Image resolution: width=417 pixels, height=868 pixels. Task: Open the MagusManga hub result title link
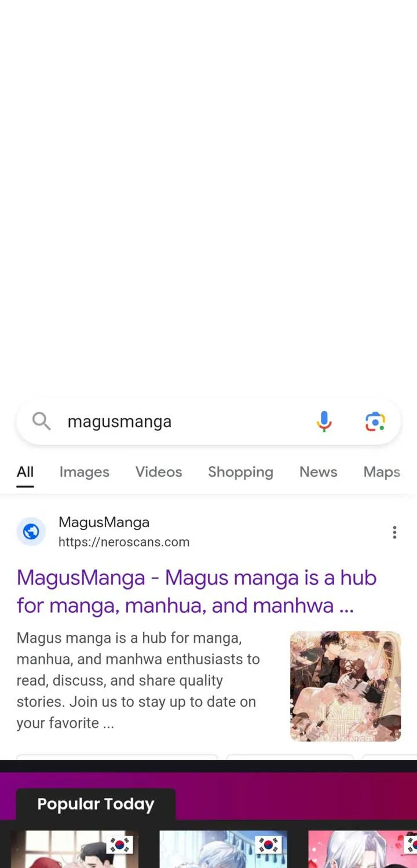pos(197,591)
